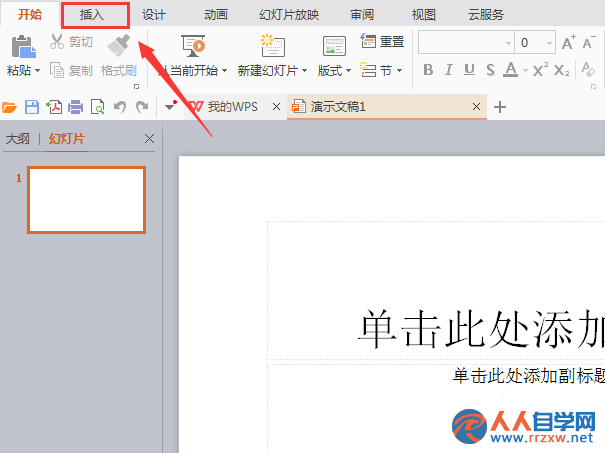Click the print icon
Viewport: 605px width, 453px height.
click(76, 107)
